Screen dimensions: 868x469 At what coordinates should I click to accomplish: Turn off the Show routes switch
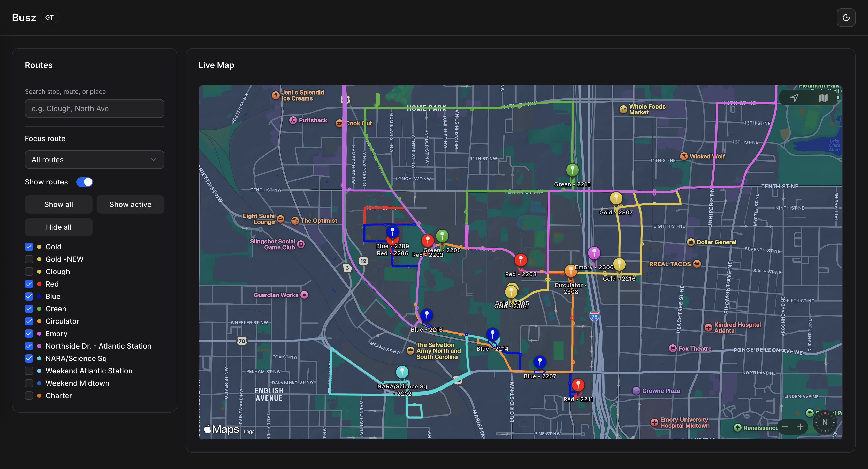[84, 182]
